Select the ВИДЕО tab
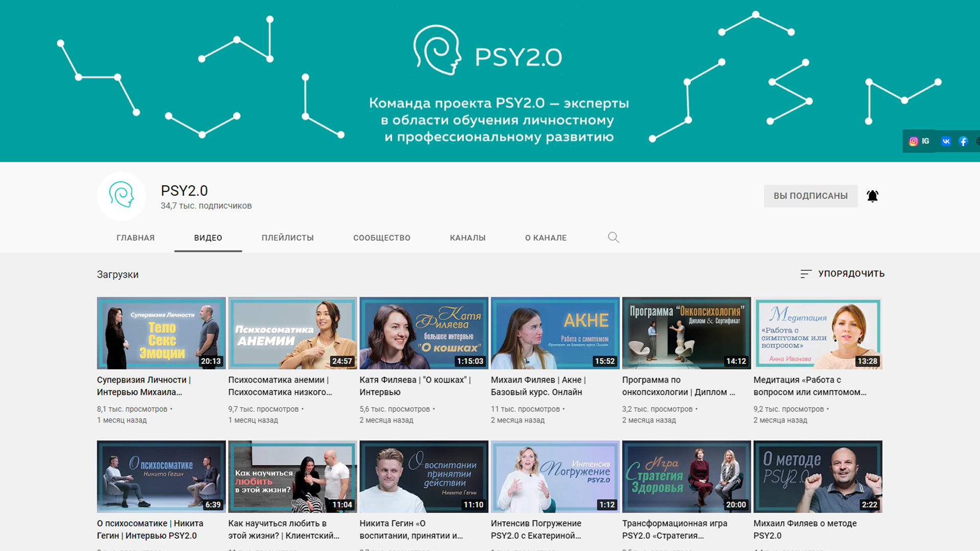The image size is (980, 551). 208,238
